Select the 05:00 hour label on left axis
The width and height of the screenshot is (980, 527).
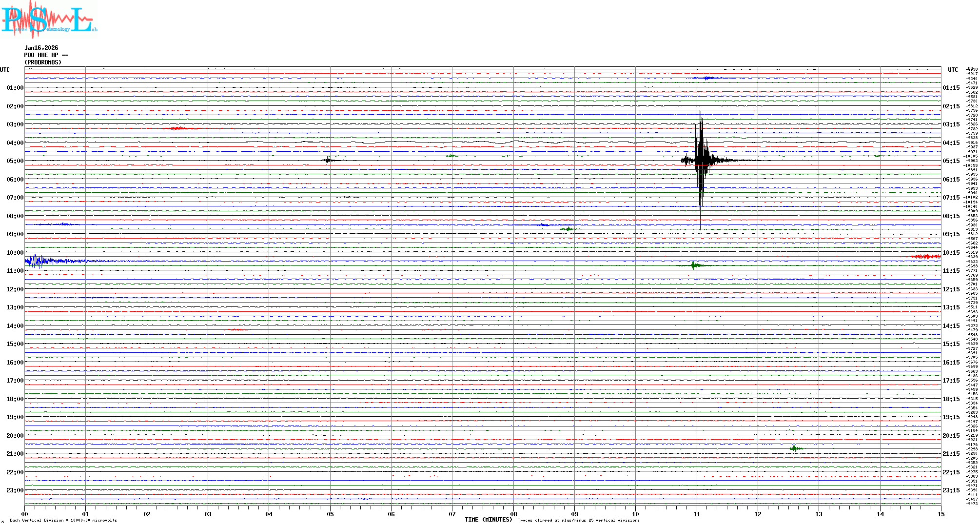[x=15, y=161]
